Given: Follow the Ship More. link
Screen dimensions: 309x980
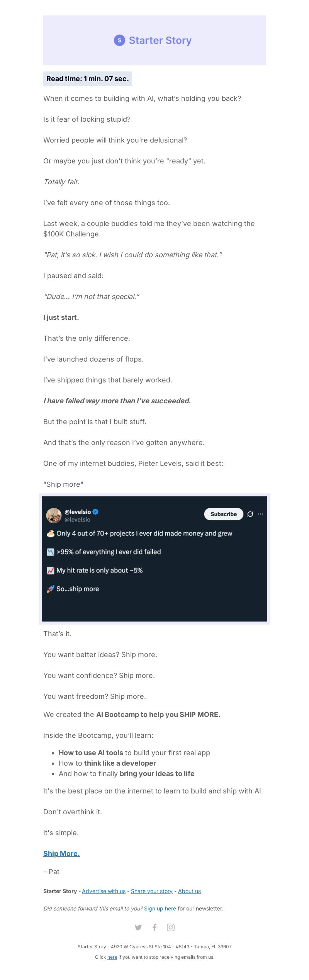Looking at the screenshot, I should (x=61, y=854).
